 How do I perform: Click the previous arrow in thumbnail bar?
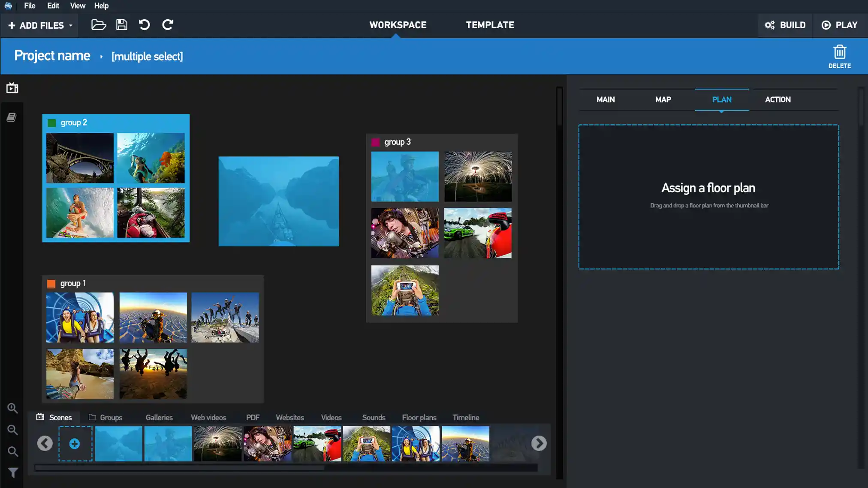45,443
